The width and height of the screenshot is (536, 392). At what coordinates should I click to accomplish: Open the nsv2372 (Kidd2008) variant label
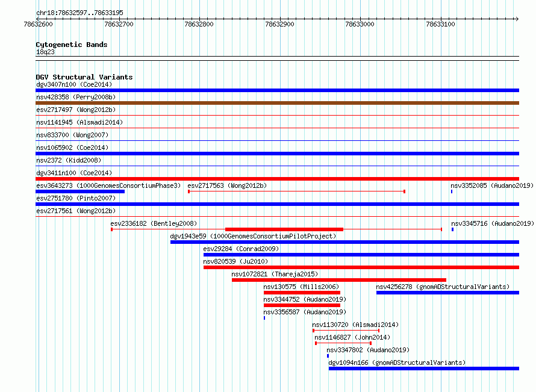[69, 160]
